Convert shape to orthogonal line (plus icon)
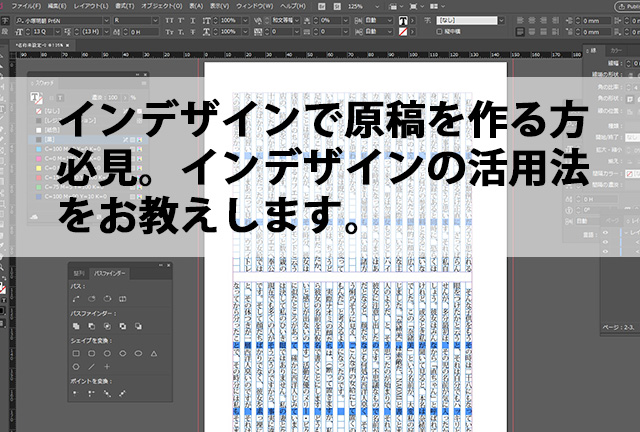The height and width of the screenshot is (432, 640). 107,367
